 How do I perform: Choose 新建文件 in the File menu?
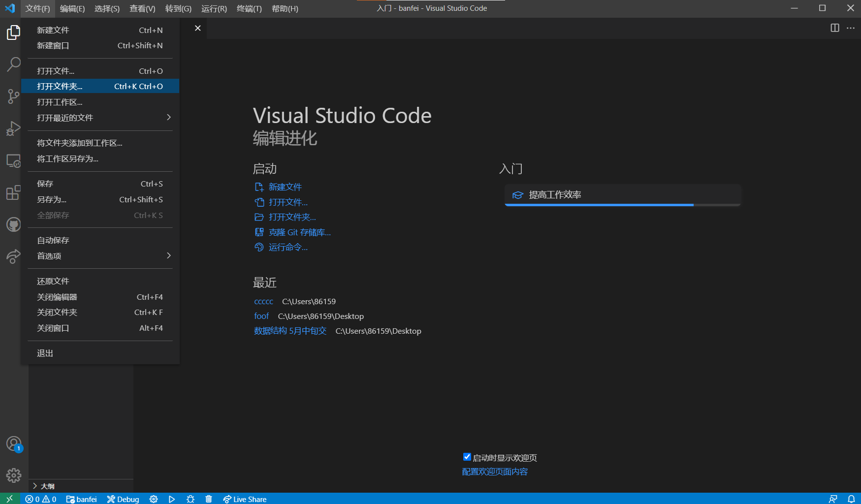100,30
